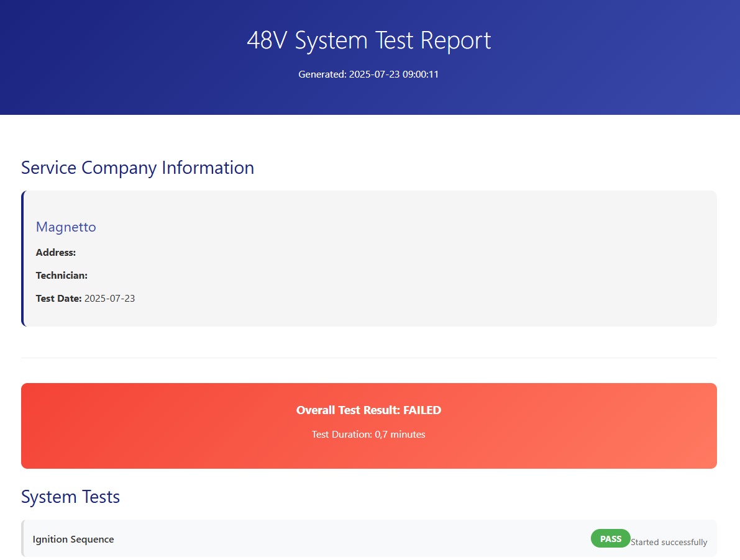Click the "Ignition Sequence" test name
The image size is (740, 560).
73,539
